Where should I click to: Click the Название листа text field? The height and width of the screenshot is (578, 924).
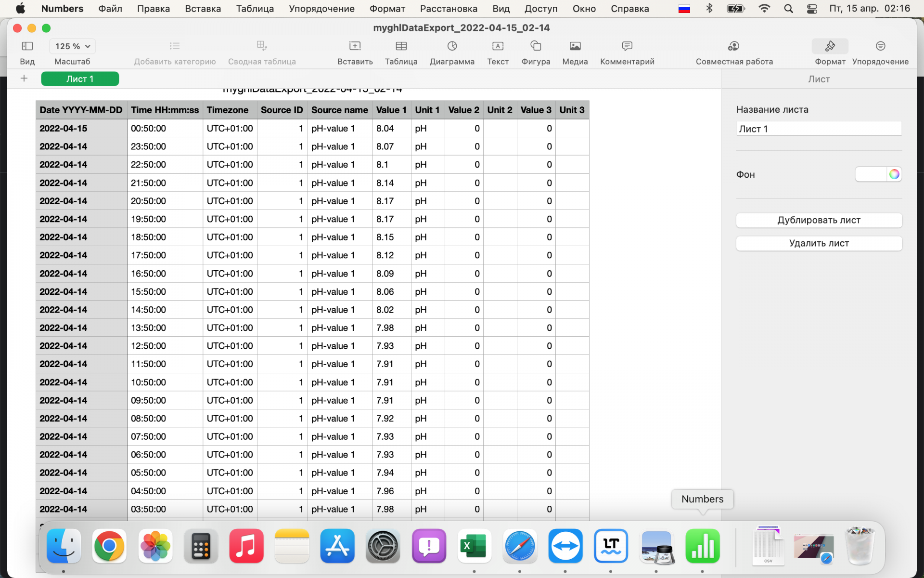819,129
